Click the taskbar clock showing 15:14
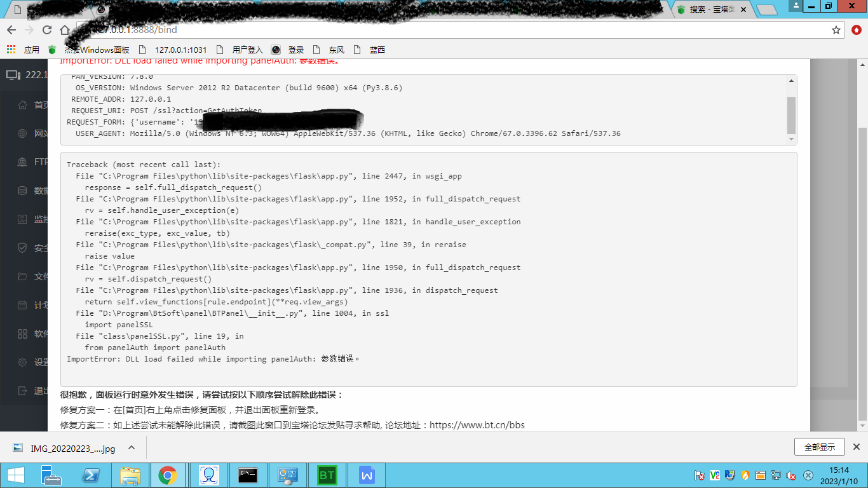The image size is (868, 488). (839, 475)
